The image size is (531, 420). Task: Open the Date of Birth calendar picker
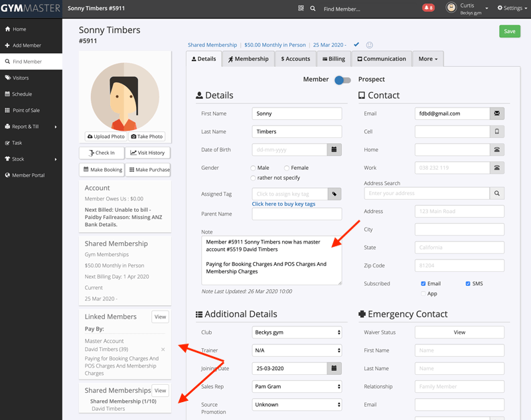pos(335,150)
